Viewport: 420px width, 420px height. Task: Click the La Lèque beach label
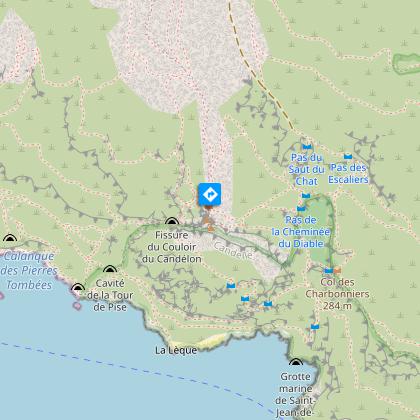pos(176,350)
